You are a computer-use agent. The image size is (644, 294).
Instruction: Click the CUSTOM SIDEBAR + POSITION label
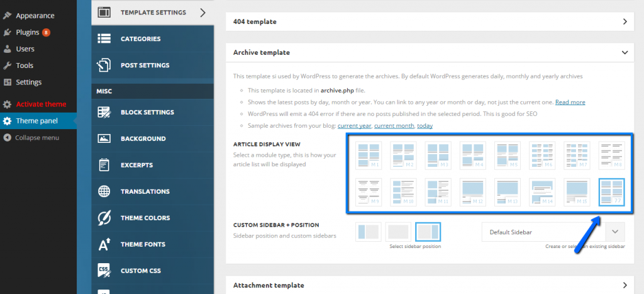coord(276,225)
